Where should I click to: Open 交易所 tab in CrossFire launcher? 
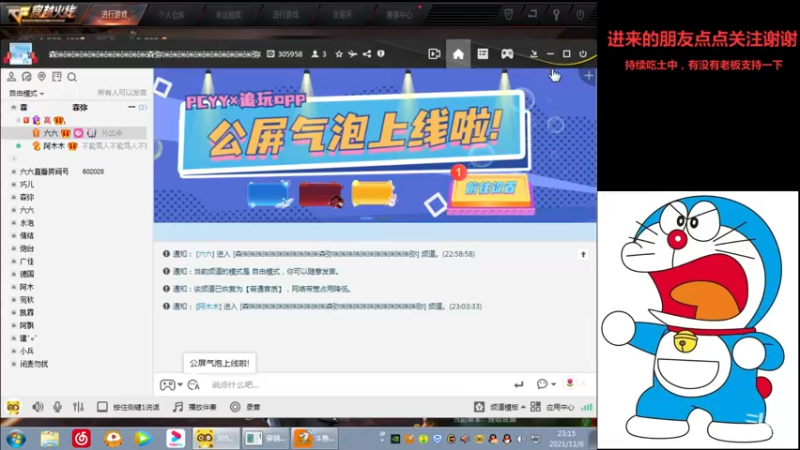pos(342,15)
